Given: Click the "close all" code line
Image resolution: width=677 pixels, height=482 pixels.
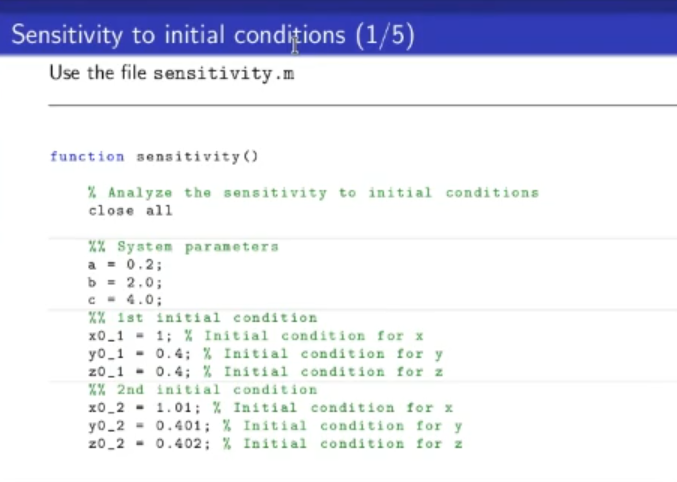Looking at the screenshot, I should tap(130, 210).
